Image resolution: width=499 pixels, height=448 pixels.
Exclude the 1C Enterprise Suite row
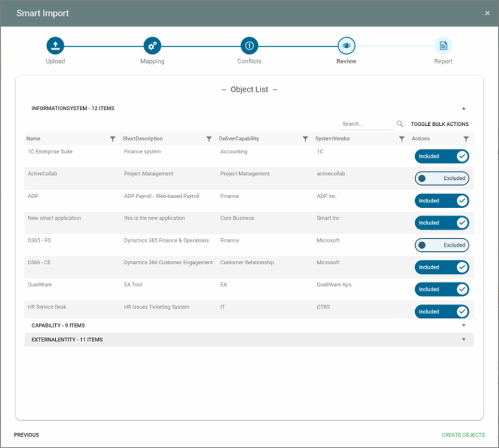pyautogui.click(x=442, y=156)
